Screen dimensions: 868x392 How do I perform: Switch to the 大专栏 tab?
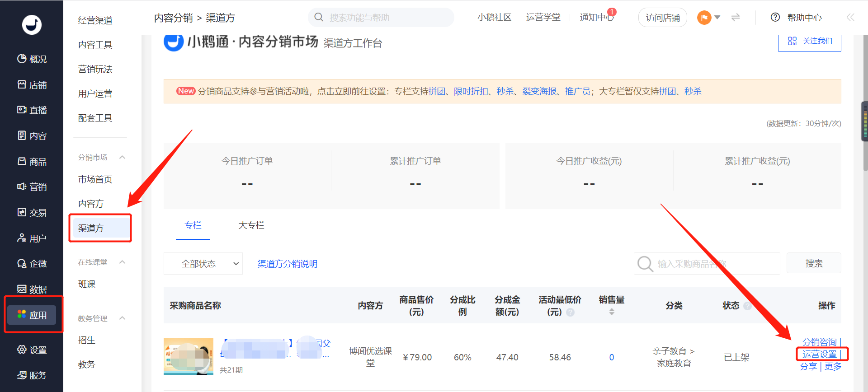(x=251, y=225)
